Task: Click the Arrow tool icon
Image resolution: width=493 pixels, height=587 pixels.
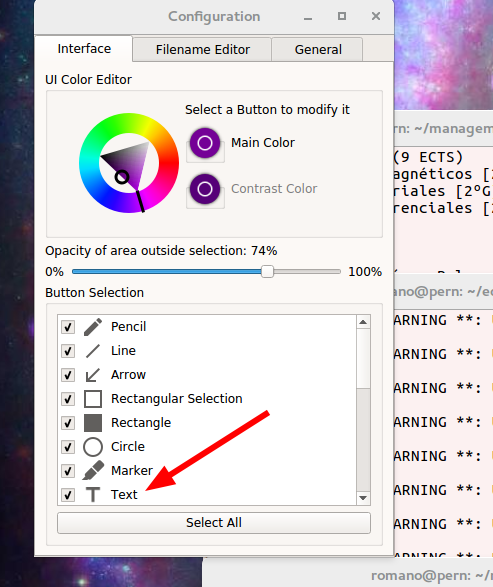Action: pos(93,375)
